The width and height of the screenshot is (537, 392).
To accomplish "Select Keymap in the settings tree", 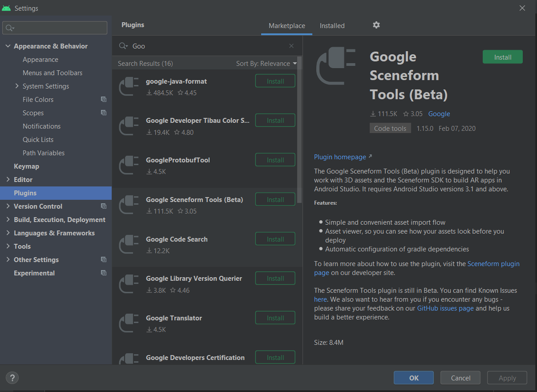I will (26, 166).
